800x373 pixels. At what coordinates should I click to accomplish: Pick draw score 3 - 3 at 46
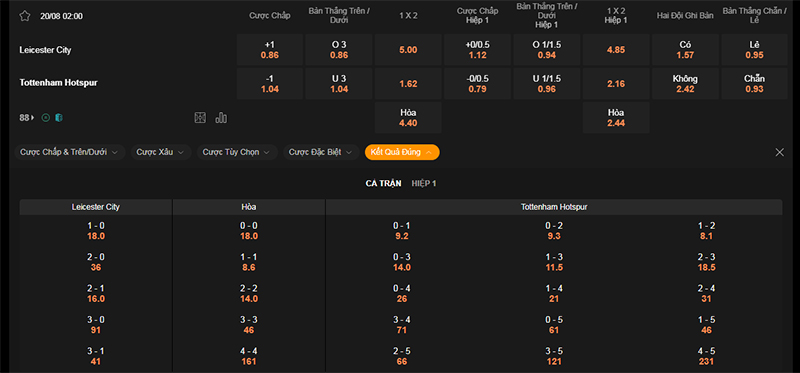249,325
